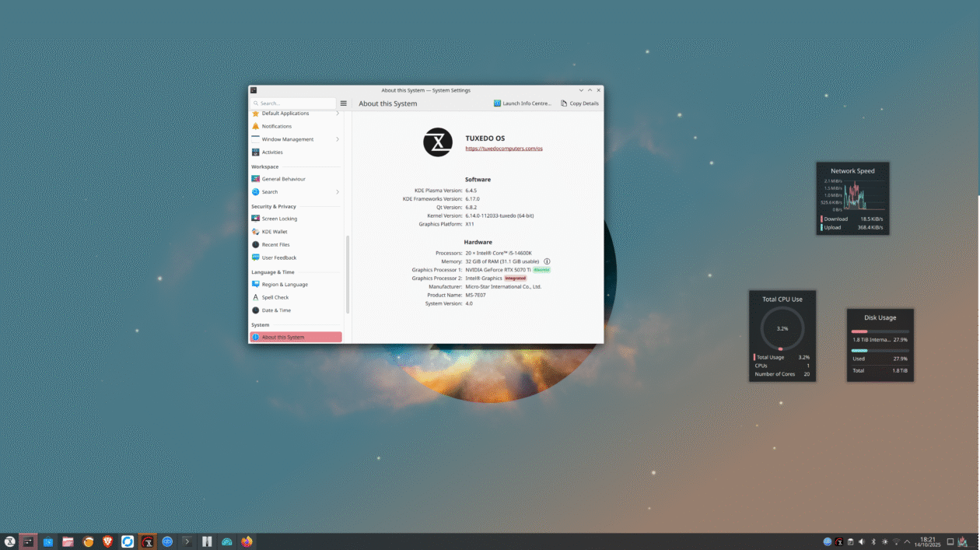The height and width of the screenshot is (550, 980).
Task: Open Region & Language settings
Action: [285, 285]
